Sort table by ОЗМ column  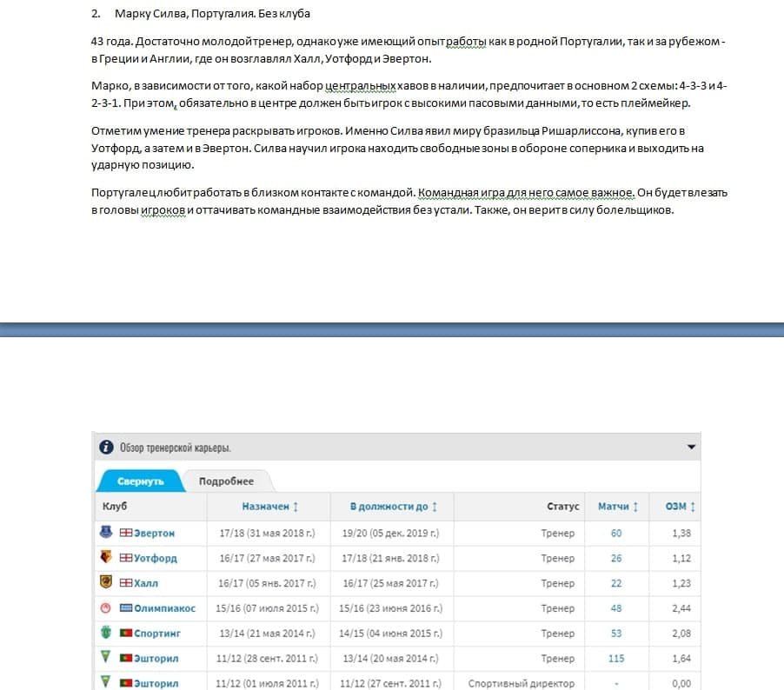point(681,507)
